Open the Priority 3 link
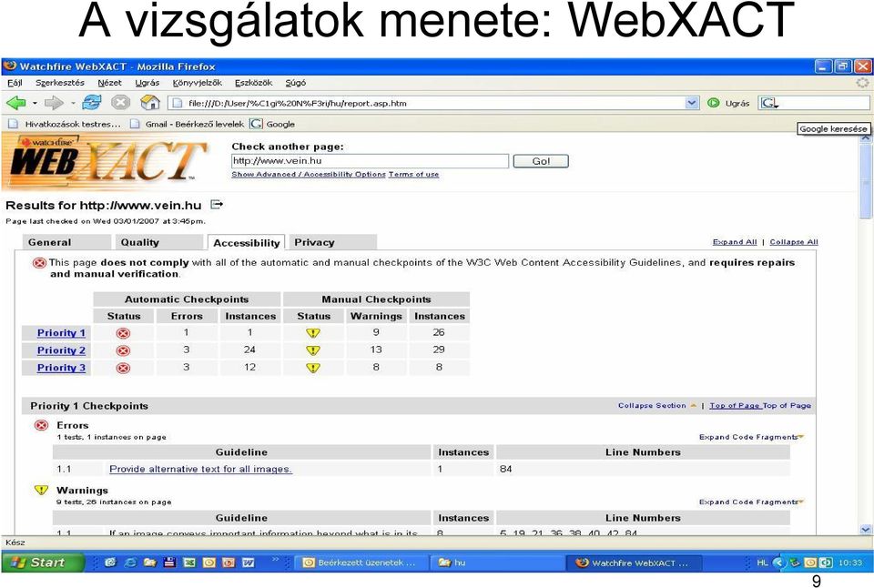The height and width of the screenshot is (588, 874). click(61, 368)
